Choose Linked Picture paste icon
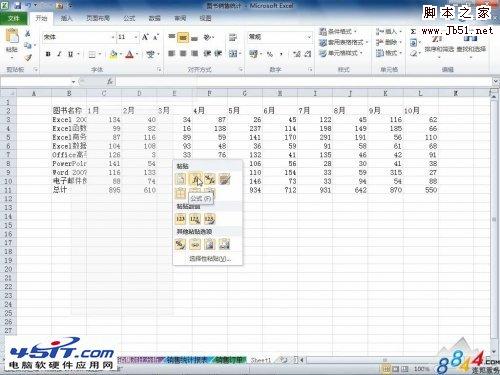The height and width of the screenshot is (375, 500). coord(224,244)
